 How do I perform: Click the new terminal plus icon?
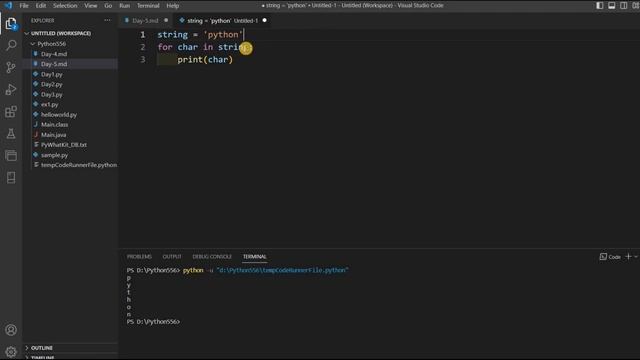pyautogui.click(x=629, y=256)
